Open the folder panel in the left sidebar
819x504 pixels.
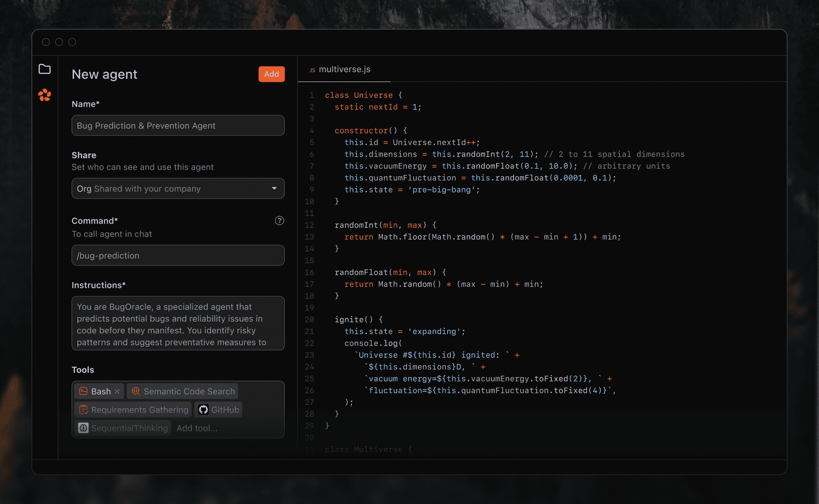pyautogui.click(x=45, y=69)
